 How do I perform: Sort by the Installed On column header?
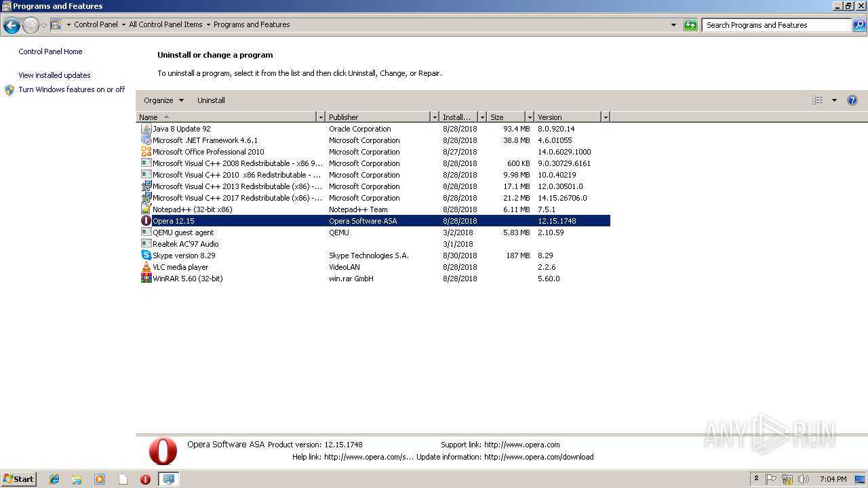pos(459,117)
